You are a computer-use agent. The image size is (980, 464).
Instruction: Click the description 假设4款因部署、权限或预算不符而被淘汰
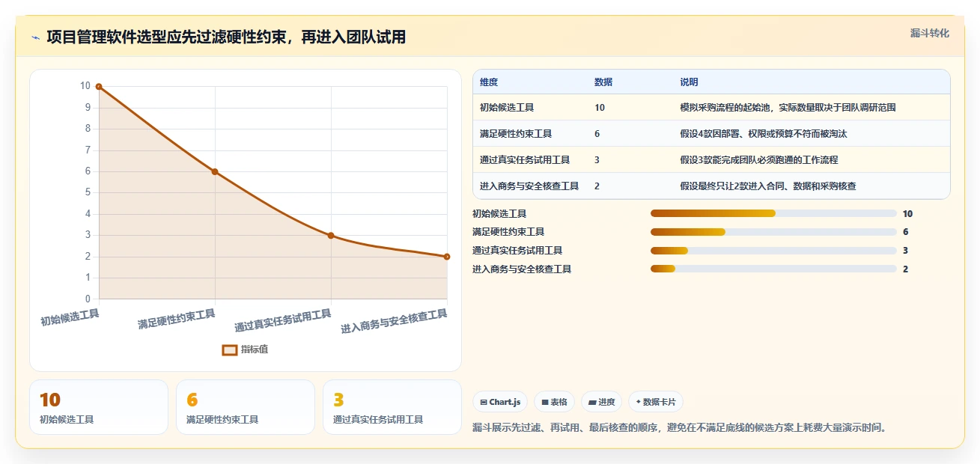click(x=763, y=134)
